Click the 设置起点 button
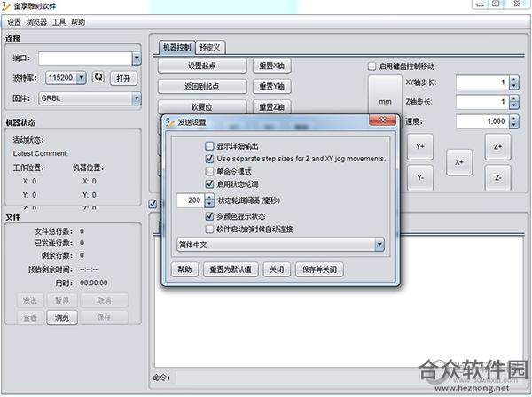532x397 pixels. [x=202, y=66]
